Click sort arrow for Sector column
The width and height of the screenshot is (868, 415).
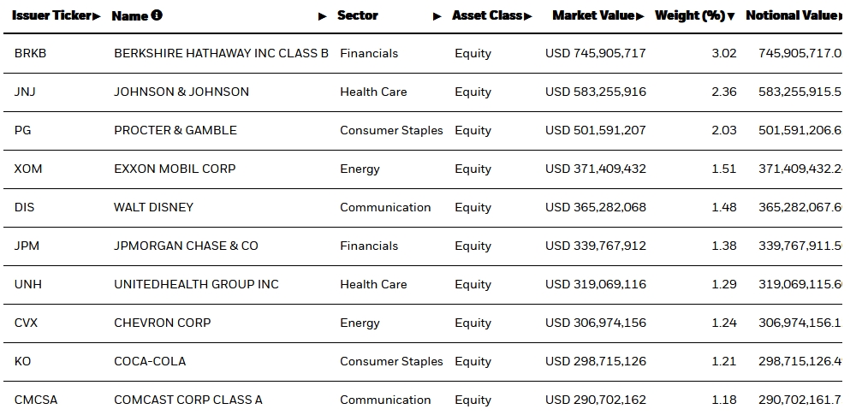tap(437, 16)
